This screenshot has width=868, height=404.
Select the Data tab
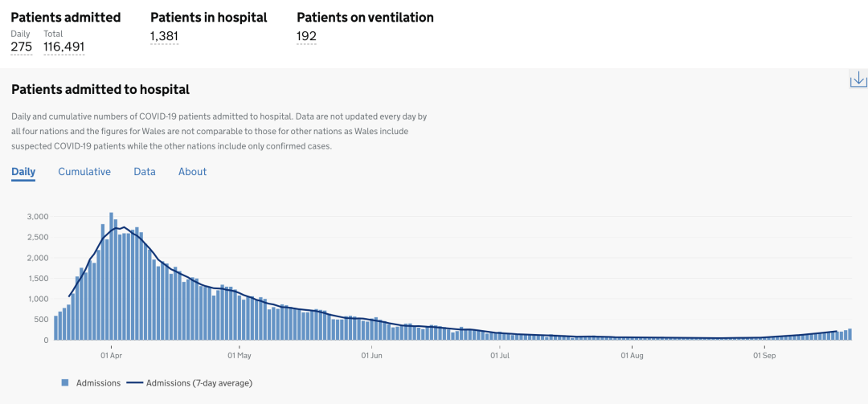tap(145, 172)
